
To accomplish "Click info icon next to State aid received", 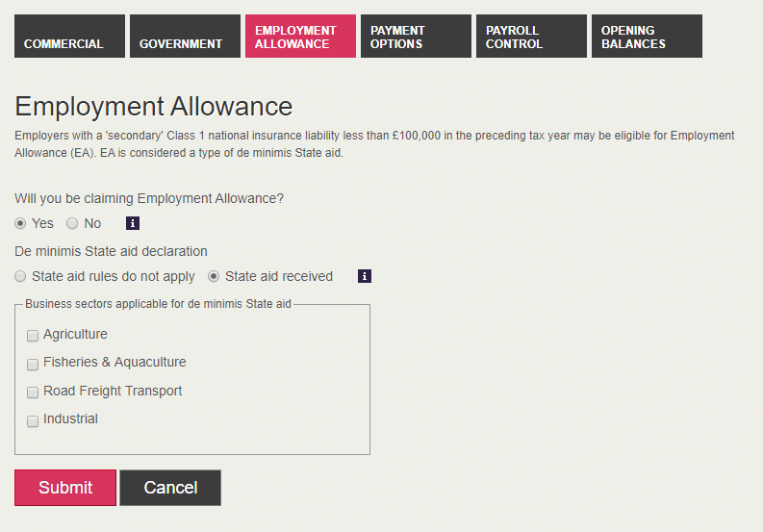I will (365, 276).
